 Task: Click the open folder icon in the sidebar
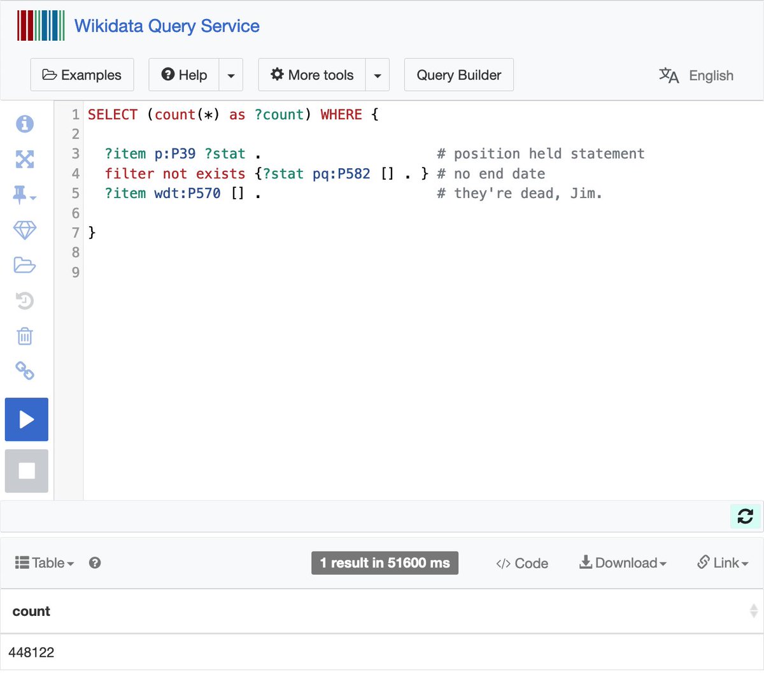pos(25,265)
